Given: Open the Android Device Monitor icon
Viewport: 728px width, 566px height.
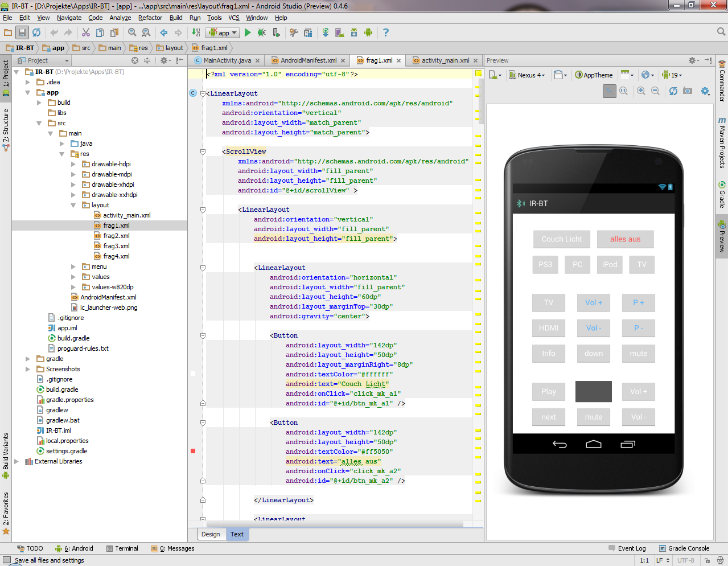Looking at the screenshot, I should tap(368, 32).
